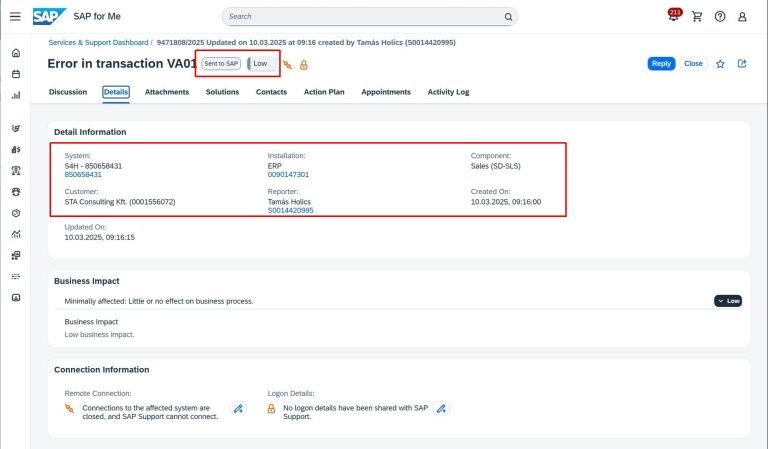This screenshot has height=449, width=768.
Task: Click the share/export icon at top right
Action: coord(742,64)
